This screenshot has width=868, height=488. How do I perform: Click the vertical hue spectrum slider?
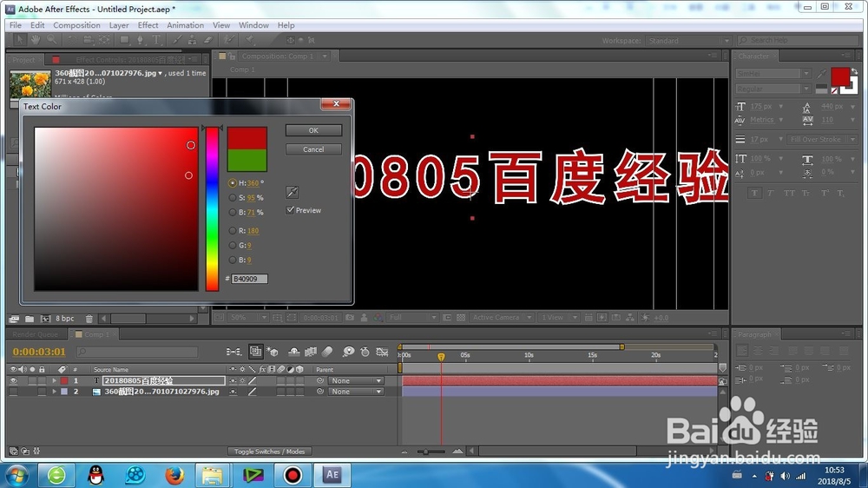[212, 208]
